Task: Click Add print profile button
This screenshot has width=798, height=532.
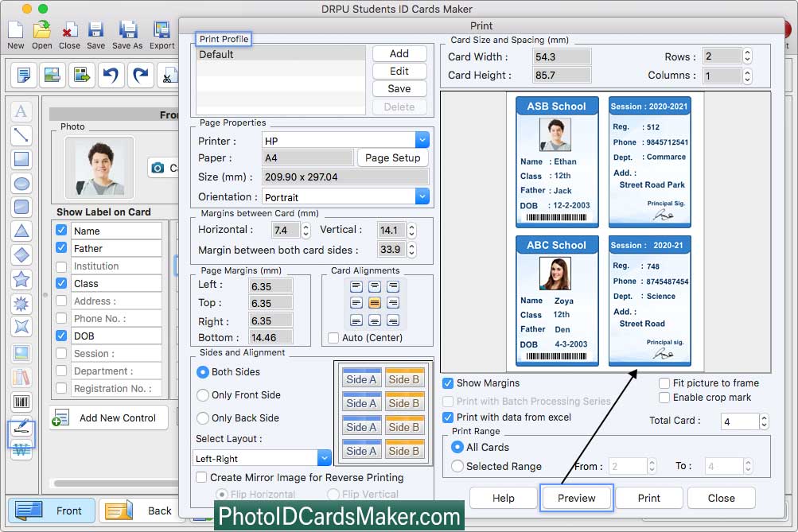Action: click(399, 53)
